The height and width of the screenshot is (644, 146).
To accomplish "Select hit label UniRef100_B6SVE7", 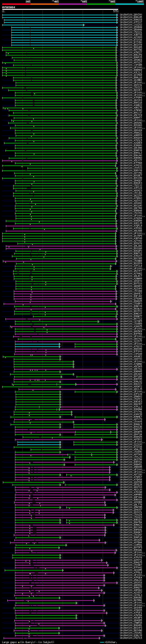I will pyautogui.click(x=131, y=90).
